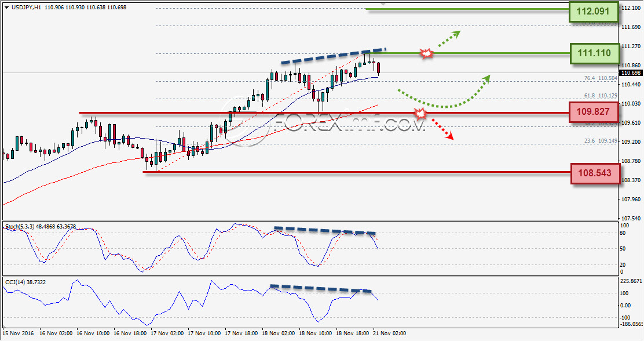The height and width of the screenshot is (341, 644).
Task: Click the 17 Nov 02:00 time label
Action: click(167, 333)
